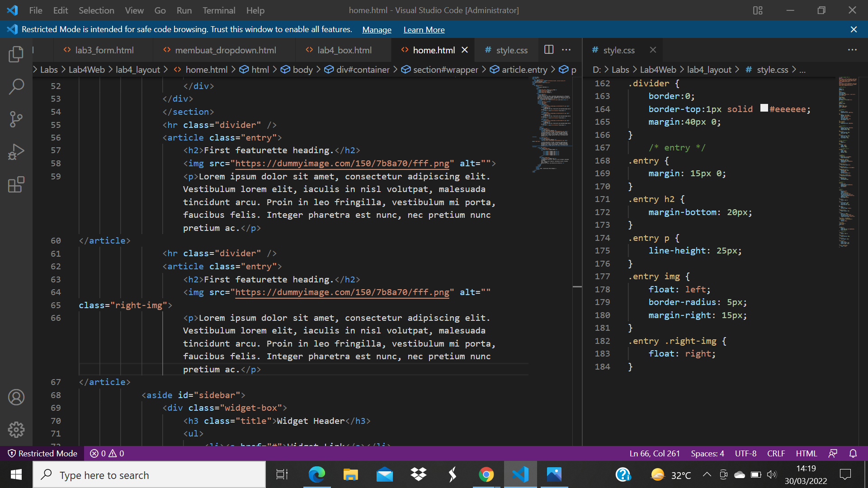Open the Search view

click(16, 86)
